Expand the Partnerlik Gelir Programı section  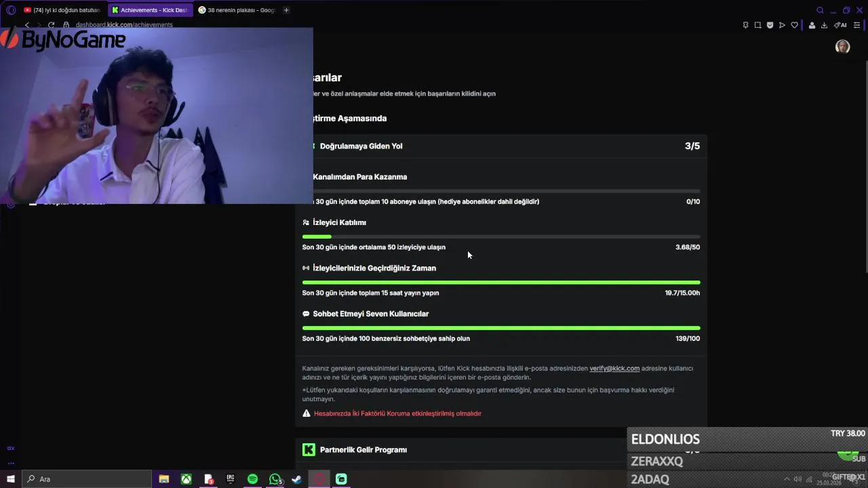[x=501, y=450]
